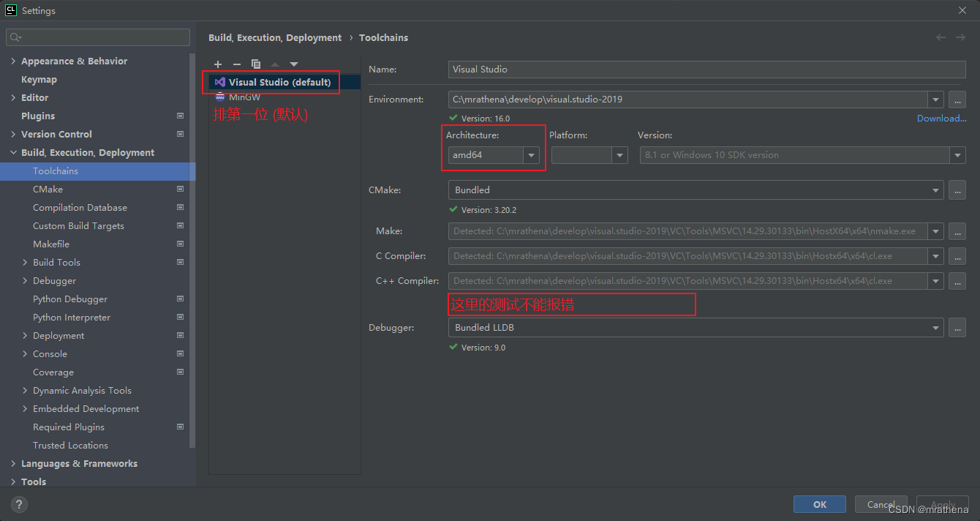The width and height of the screenshot is (980, 521).
Task: Click the OK button
Action: pyautogui.click(x=820, y=504)
